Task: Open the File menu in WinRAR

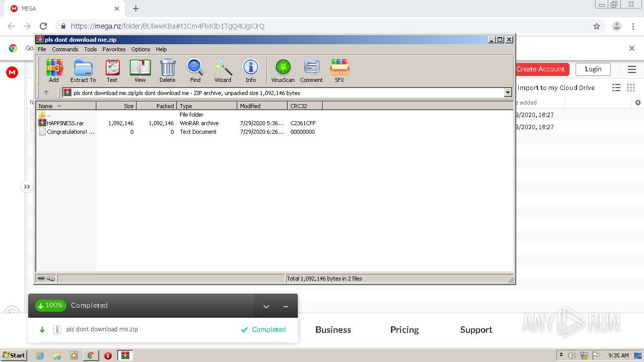Action: coord(42,49)
